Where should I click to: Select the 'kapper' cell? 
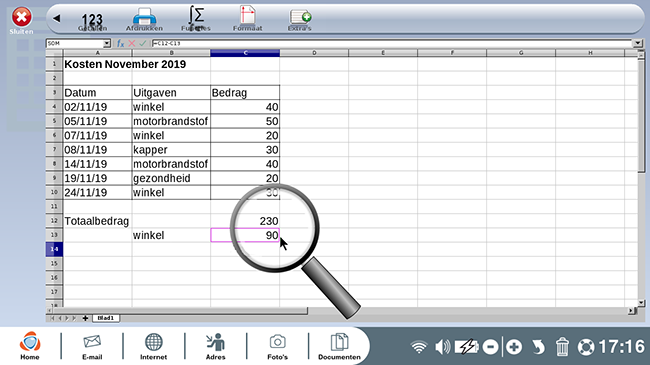click(171, 150)
